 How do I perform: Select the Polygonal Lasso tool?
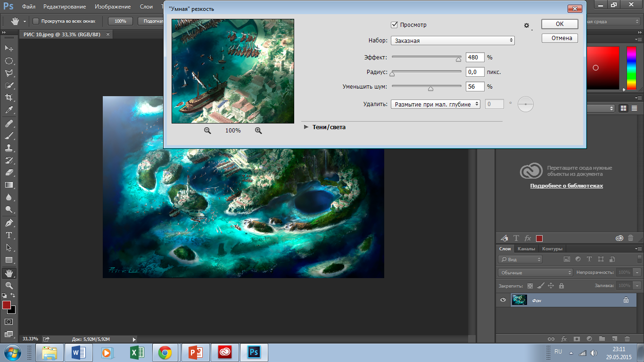9,73
